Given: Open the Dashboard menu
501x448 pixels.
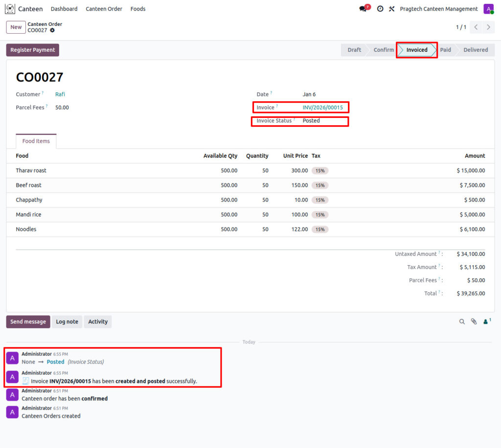Looking at the screenshot, I should point(64,9).
